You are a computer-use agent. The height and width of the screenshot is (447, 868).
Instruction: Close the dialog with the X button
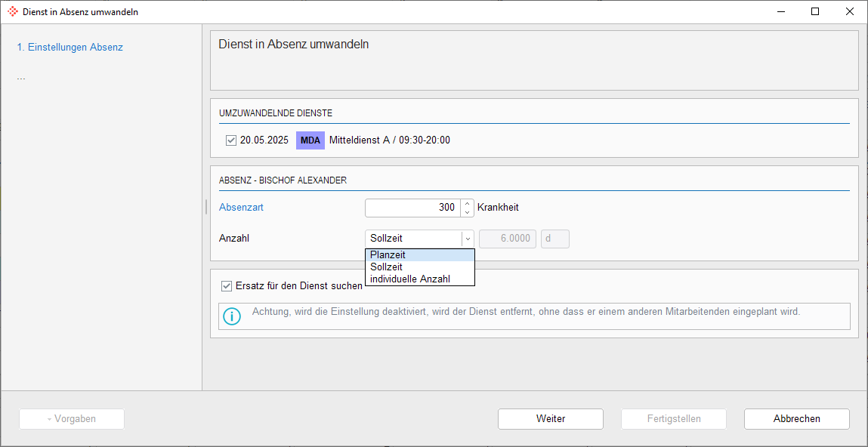(849, 11)
